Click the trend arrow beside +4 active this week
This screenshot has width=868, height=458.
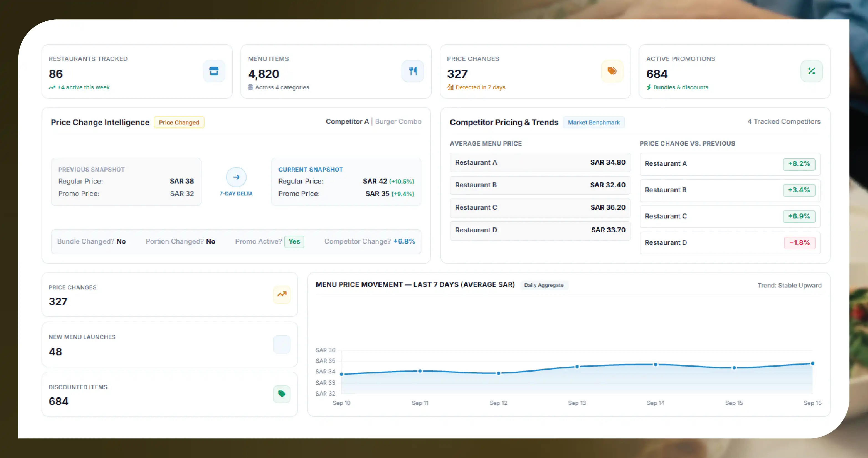point(52,87)
